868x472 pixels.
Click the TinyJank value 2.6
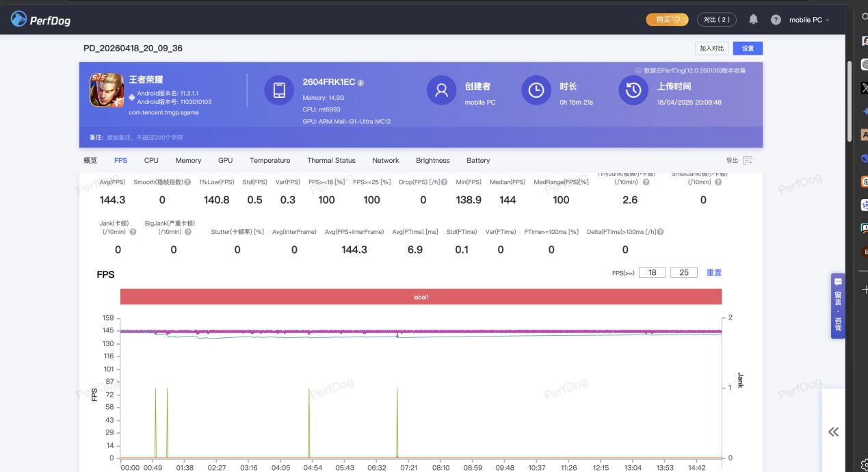pyautogui.click(x=630, y=200)
